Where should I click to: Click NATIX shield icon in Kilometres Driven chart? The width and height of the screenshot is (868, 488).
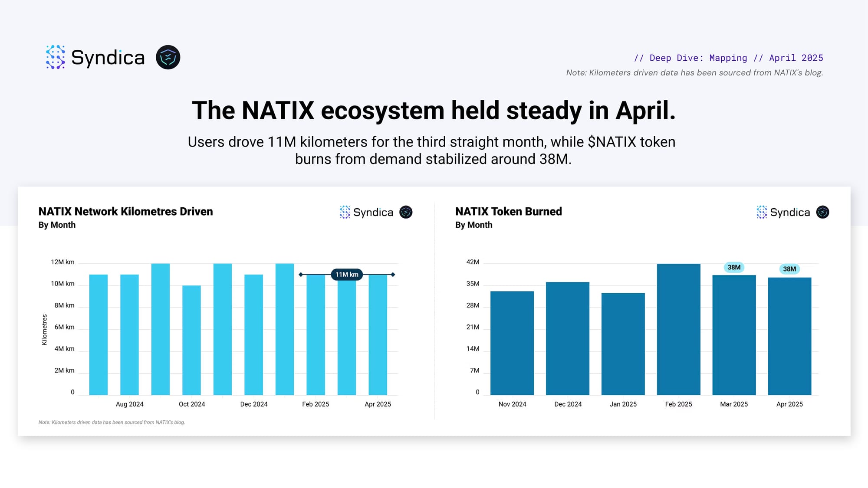[x=406, y=212]
